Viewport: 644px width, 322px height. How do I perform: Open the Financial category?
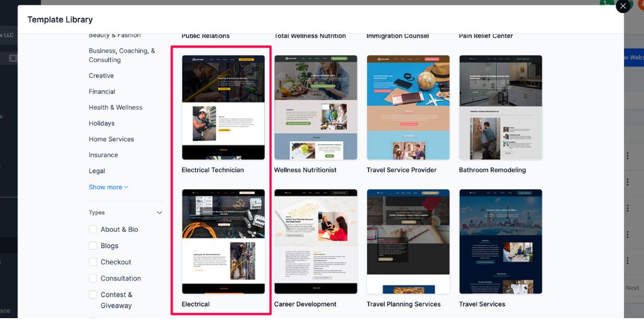pyautogui.click(x=102, y=91)
